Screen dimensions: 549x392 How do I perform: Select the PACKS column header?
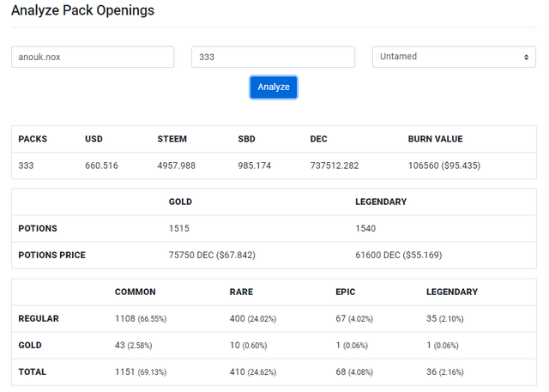click(x=33, y=139)
